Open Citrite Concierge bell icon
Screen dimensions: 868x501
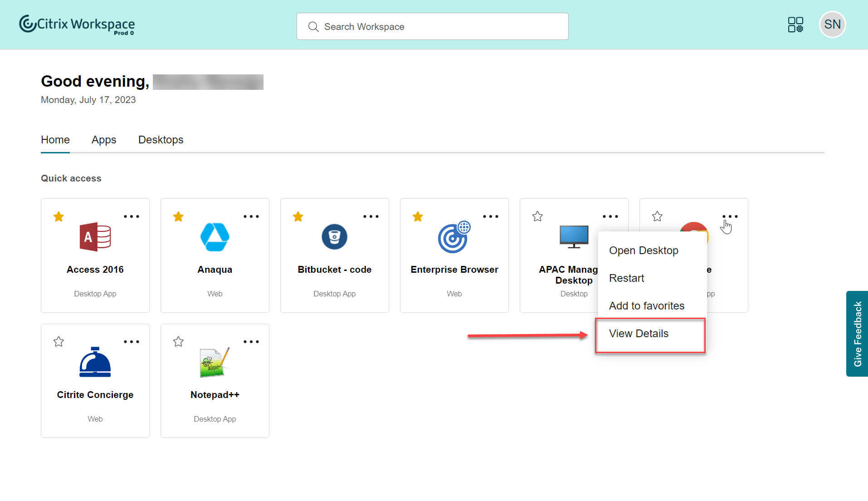(x=95, y=362)
